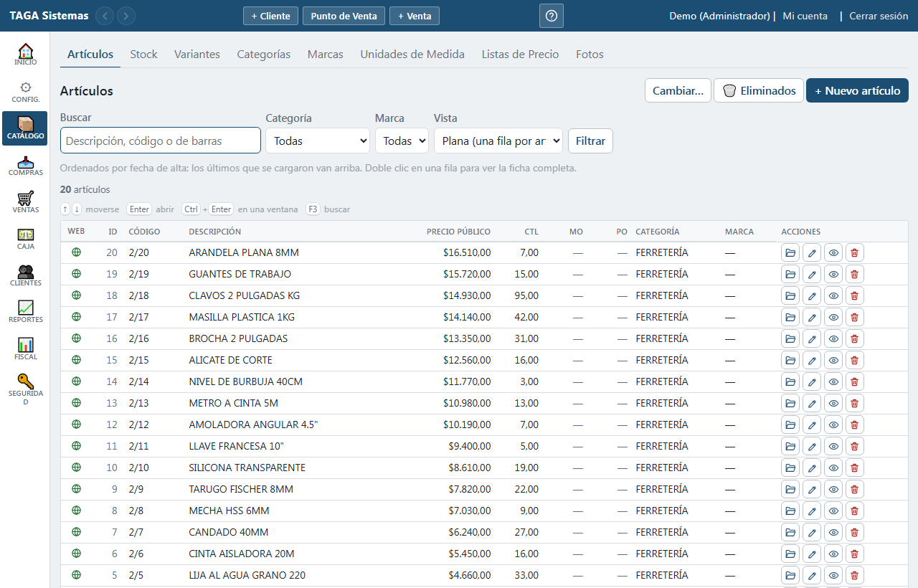Screen dimensions: 918x588
Task: Open the Seguridad key icon
Action: tap(25, 389)
